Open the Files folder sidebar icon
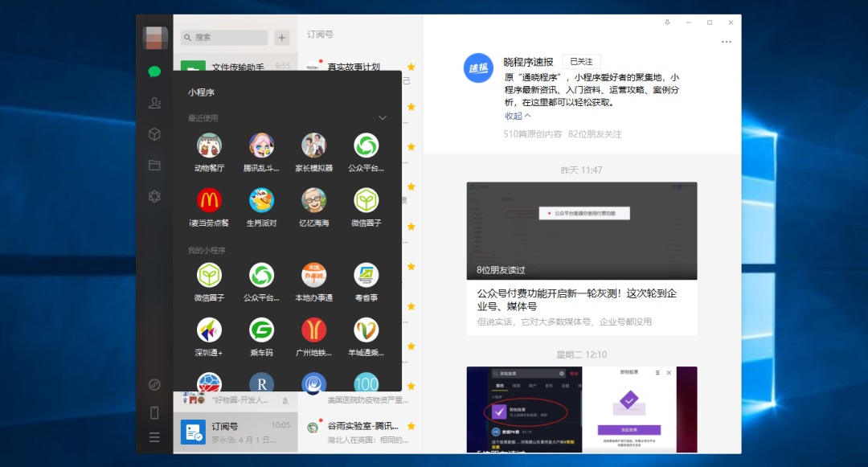Viewport: 868px width, 467px height. tap(154, 165)
